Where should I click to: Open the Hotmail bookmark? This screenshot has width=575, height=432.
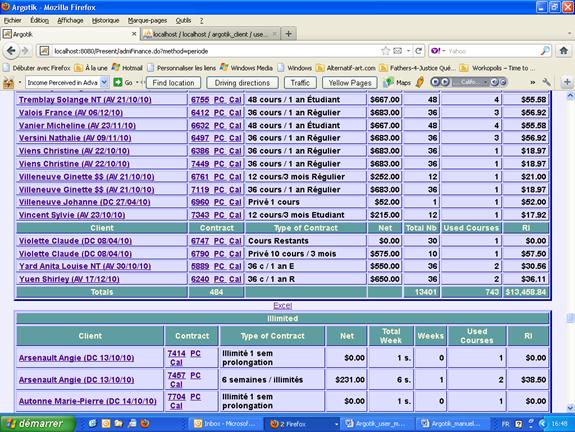click(127, 68)
